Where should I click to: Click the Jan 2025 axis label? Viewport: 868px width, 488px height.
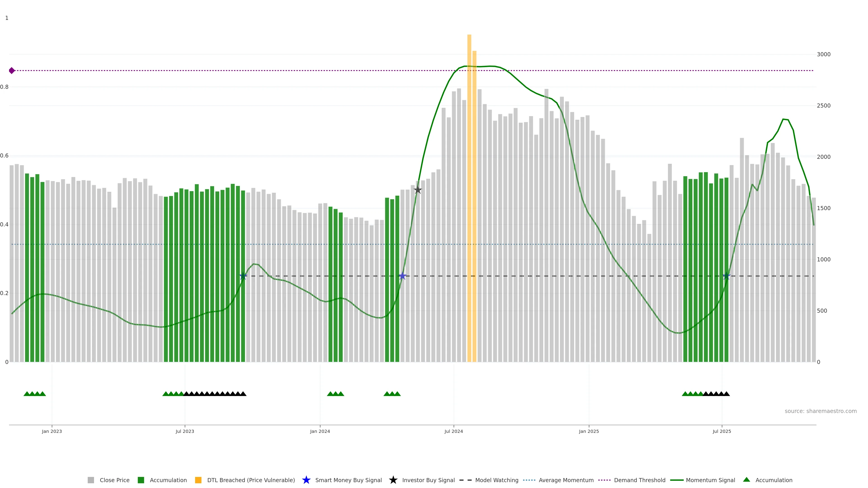(x=589, y=431)
